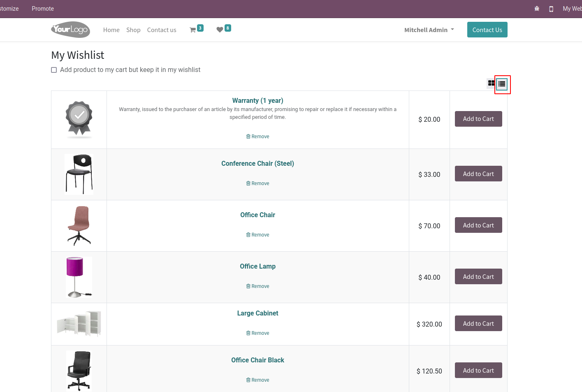The image size is (582, 392).
Task: Remove Conference Chair (Steel) from wishlist
Action: tap(257, 183)
